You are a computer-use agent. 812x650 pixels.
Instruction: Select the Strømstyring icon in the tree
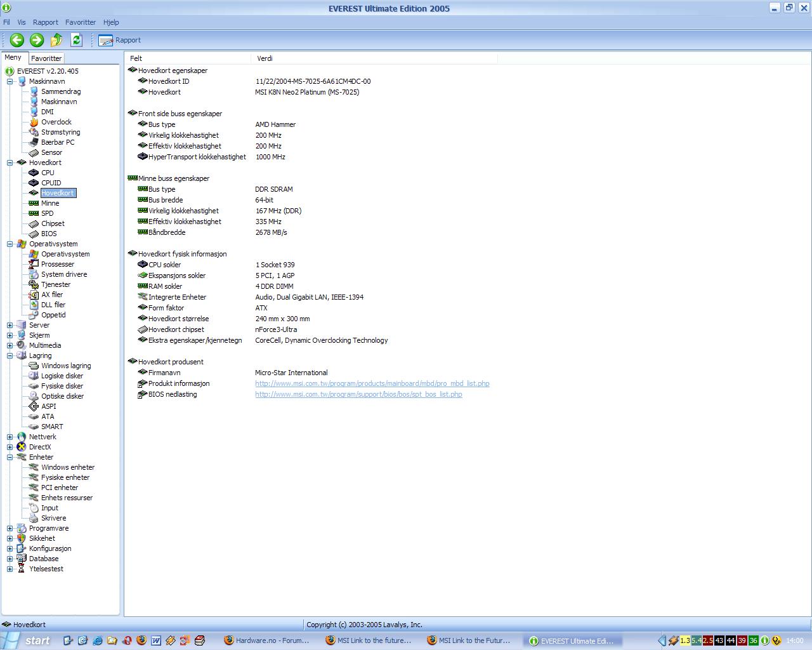pyautogui.click(x=34, y=132)
